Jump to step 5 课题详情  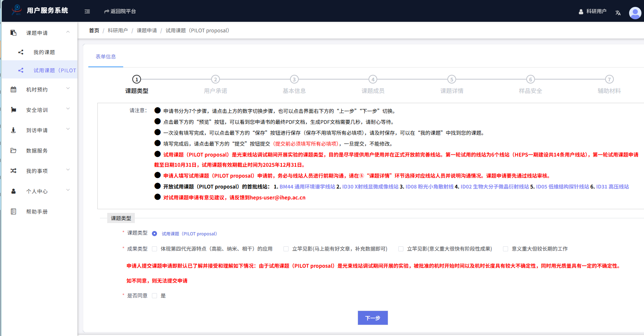[x=451, y=80]
